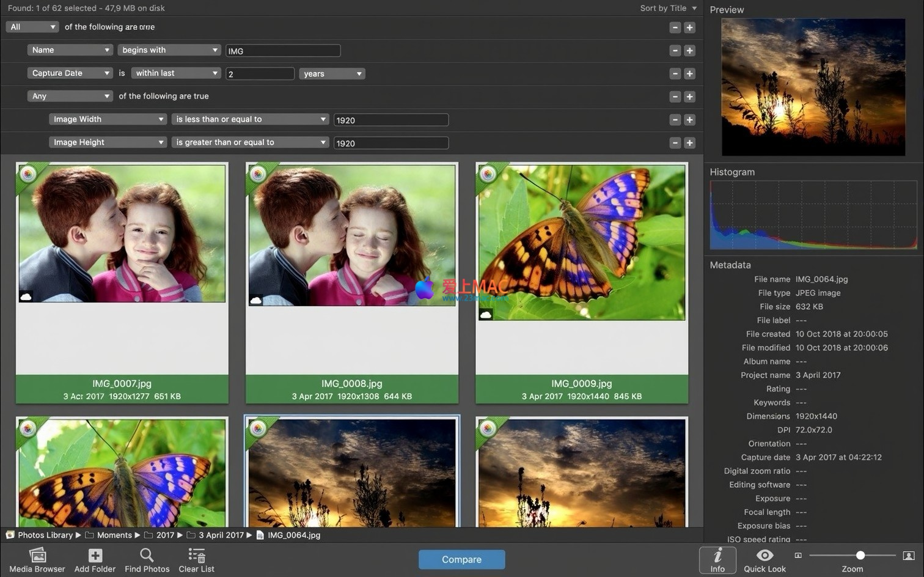Adjust the Zoom slider handle
This screenshot has height=577, width=924.
point(860,556)
